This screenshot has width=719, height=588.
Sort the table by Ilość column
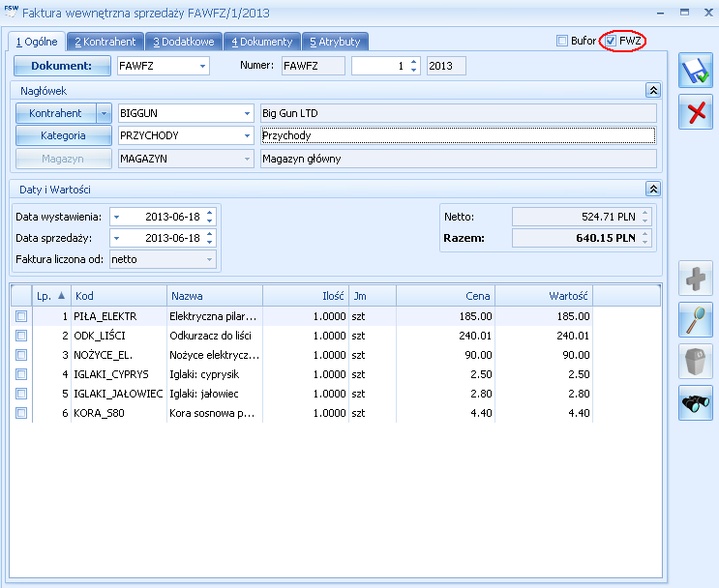pyautogui.click(x=306, y=296)
